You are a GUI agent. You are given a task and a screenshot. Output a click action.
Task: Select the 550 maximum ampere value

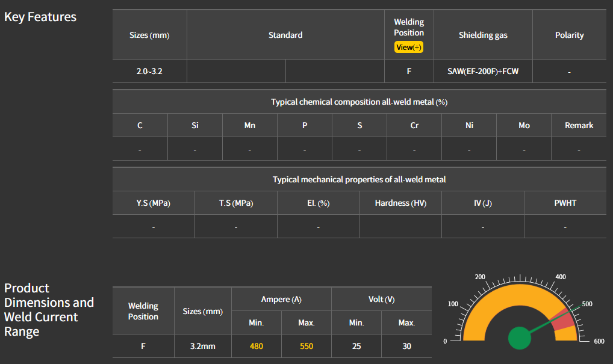click(306, 346)
